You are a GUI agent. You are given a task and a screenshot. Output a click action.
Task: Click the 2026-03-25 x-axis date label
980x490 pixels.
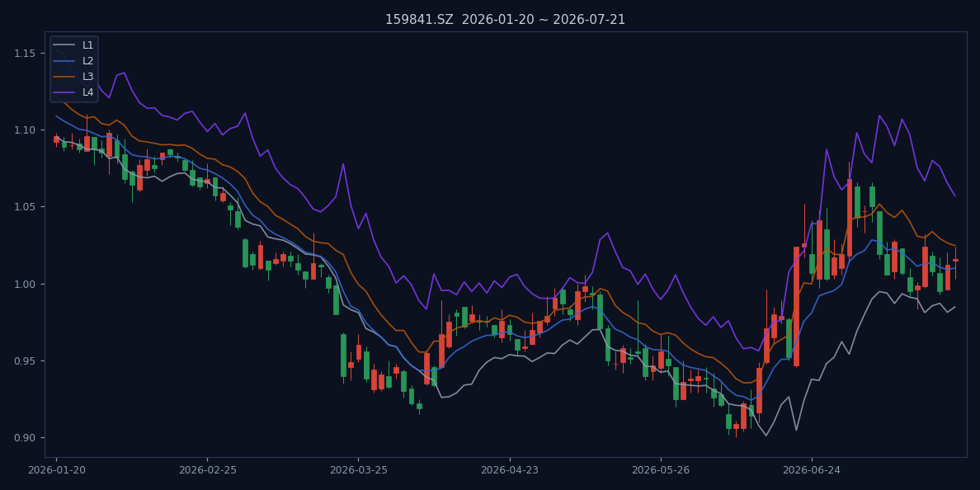tap(359, 470)
